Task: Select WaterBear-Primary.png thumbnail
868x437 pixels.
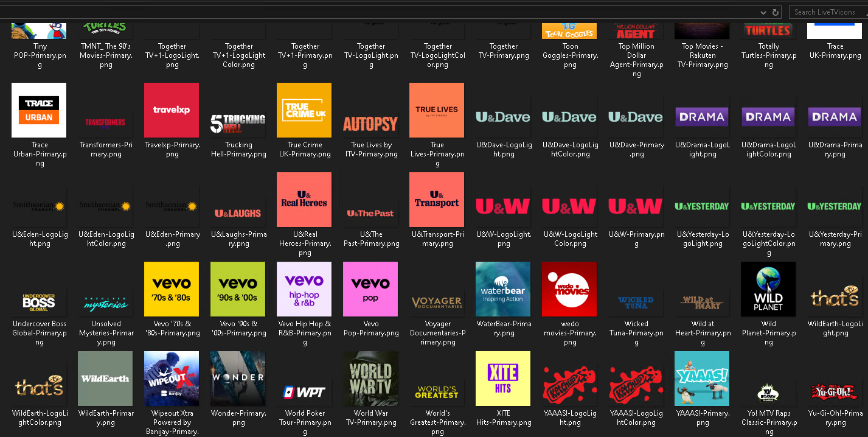Action: coord(503,289)
